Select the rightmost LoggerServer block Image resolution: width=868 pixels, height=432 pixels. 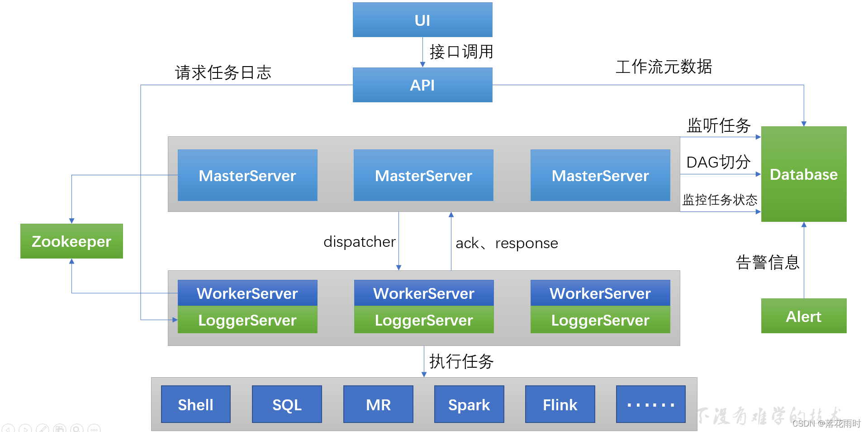coord(600,321)
